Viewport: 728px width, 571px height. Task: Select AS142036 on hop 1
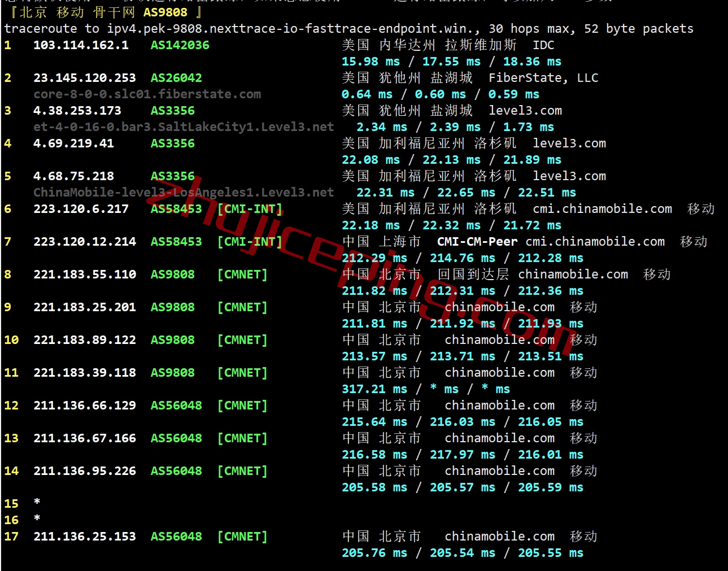tap(180, 45)
